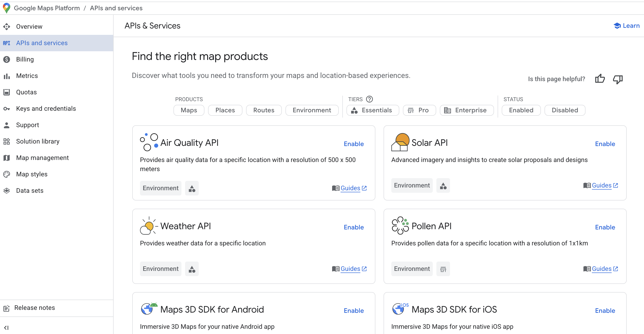The width and height of the screenshot is (644, 334).
Task: Toggle the Maps product filter chip
Action: (x=189, y=110)
